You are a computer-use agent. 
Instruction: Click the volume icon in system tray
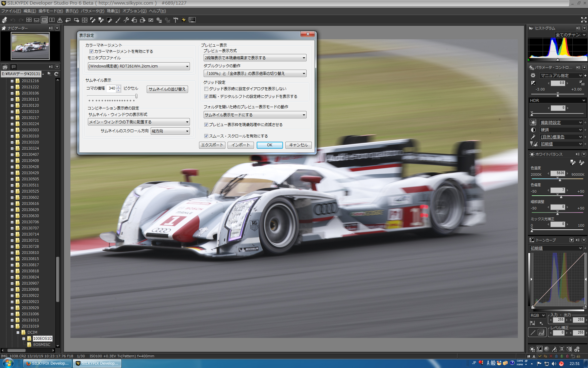pos(554,364)
